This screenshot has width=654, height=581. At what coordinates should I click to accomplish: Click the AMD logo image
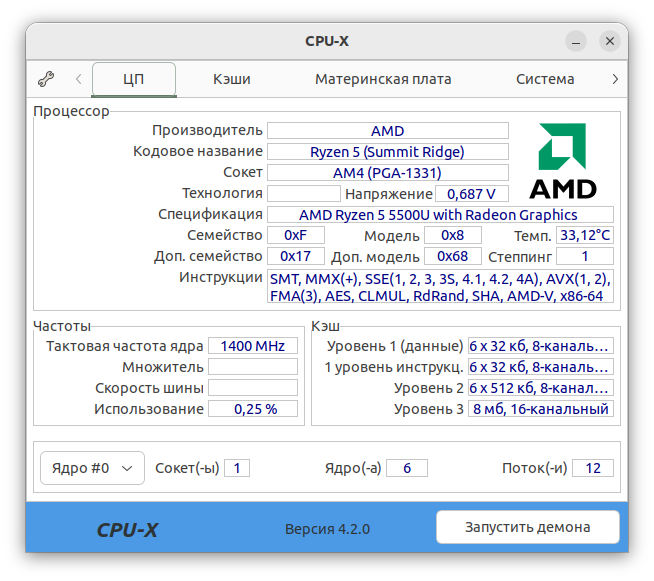tap(563, 161)
